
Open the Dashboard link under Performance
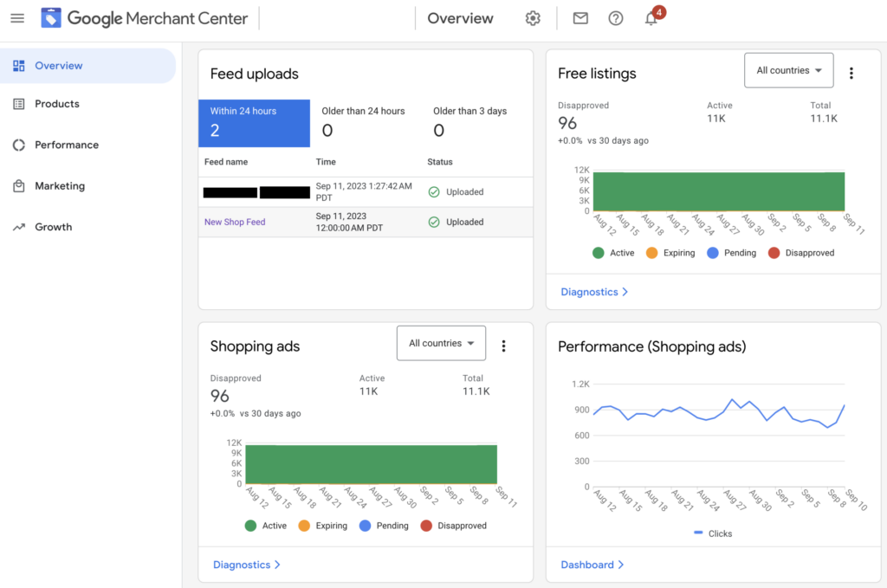[592, 565]
